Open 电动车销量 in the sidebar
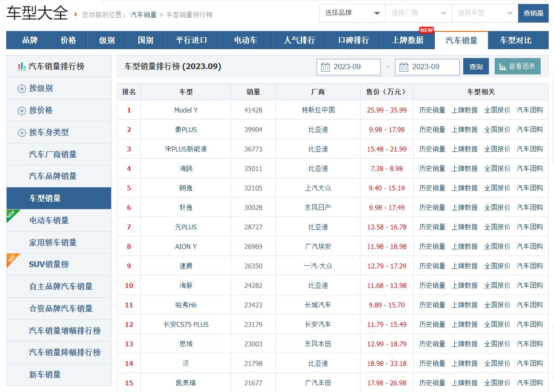This screenshot has height=392, width=554. (x=49, y=220)
